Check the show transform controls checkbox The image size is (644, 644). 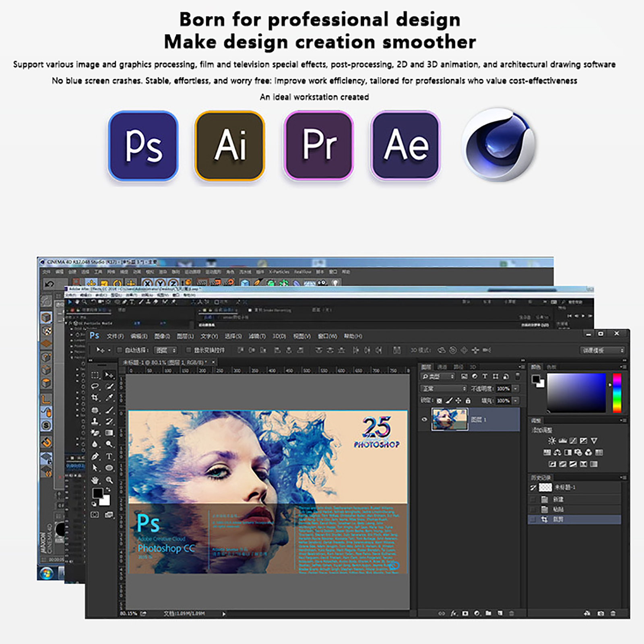[188, 350]
